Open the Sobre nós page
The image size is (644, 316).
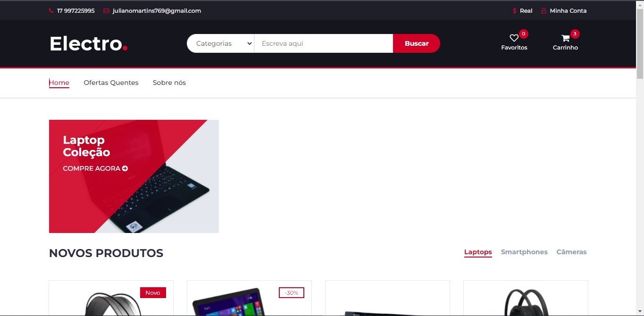click(x=169, y=83)
